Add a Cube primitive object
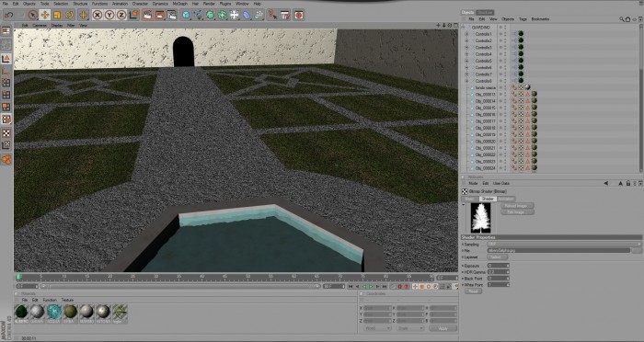 point(186,16)
